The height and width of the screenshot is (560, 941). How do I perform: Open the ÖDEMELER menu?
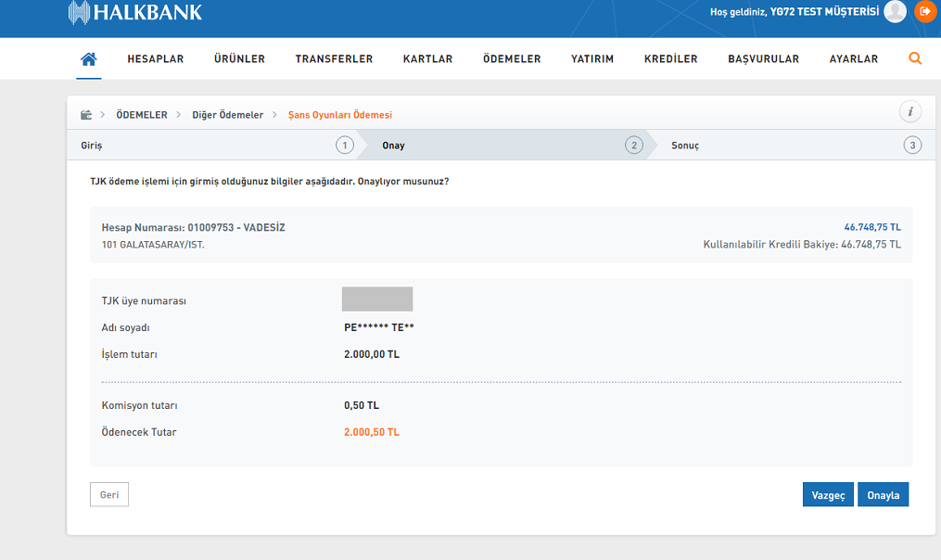coord(512,58)
